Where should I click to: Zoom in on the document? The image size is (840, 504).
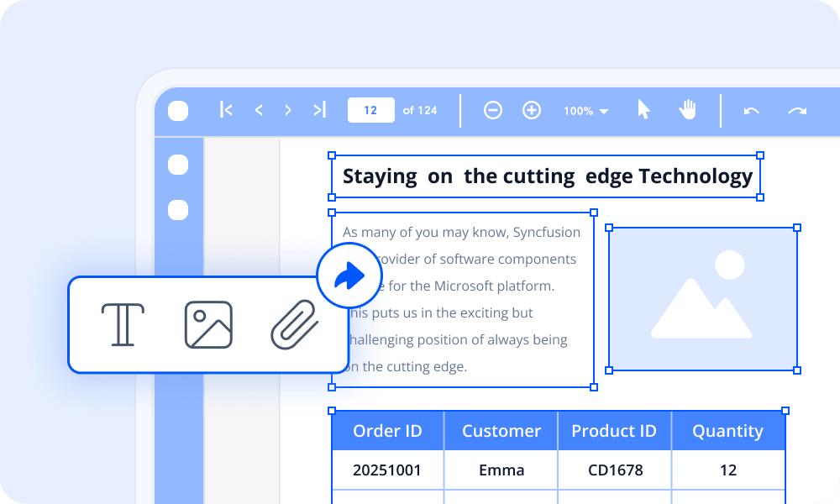pos(531,109)
